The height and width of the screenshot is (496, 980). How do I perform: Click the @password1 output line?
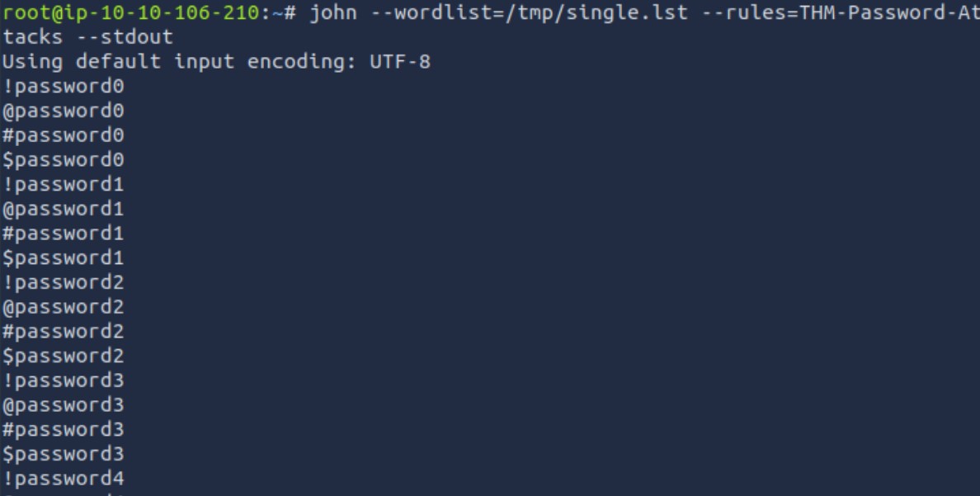click(x=64, y=209)
